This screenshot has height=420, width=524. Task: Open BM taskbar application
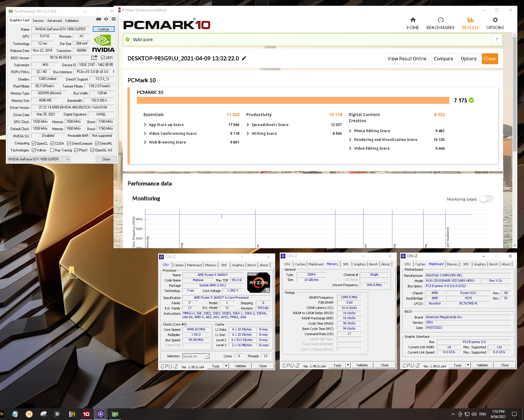72,414
